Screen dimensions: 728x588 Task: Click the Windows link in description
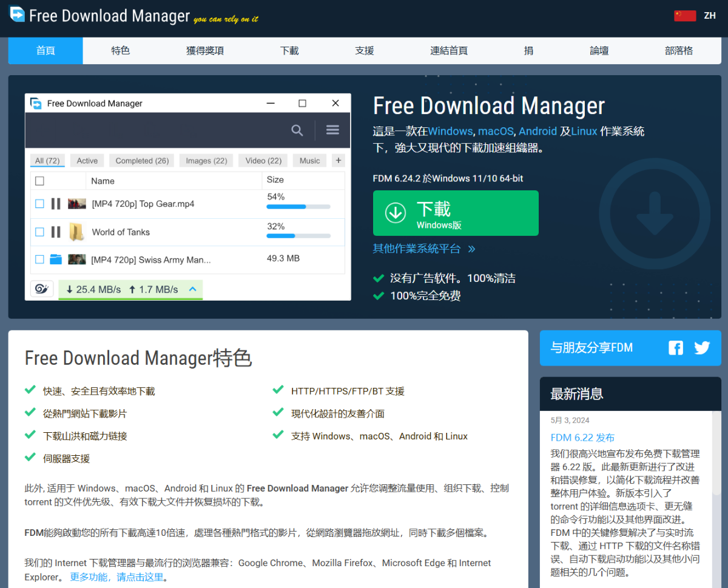tap(450, 131)
